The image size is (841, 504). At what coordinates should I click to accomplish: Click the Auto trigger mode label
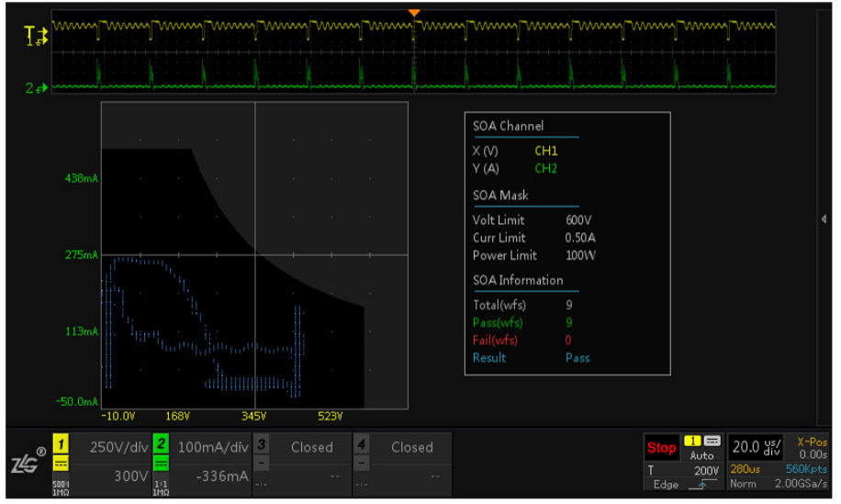coord(701,455)
